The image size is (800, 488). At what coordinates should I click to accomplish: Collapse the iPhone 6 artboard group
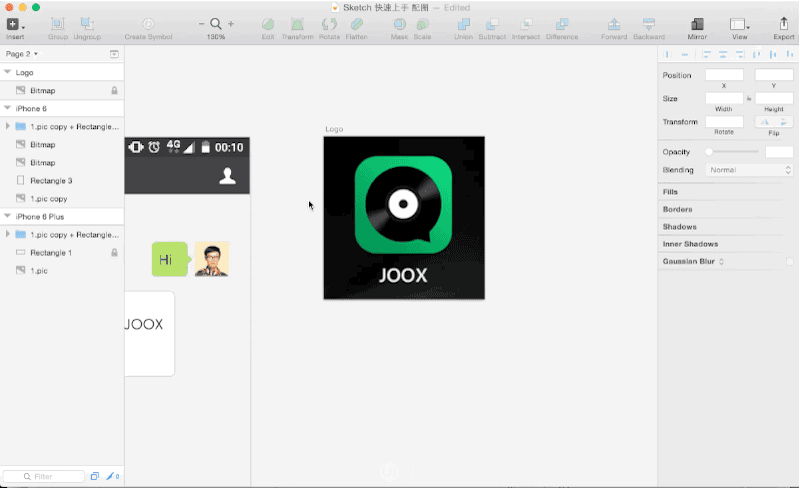tap(7, 108)
